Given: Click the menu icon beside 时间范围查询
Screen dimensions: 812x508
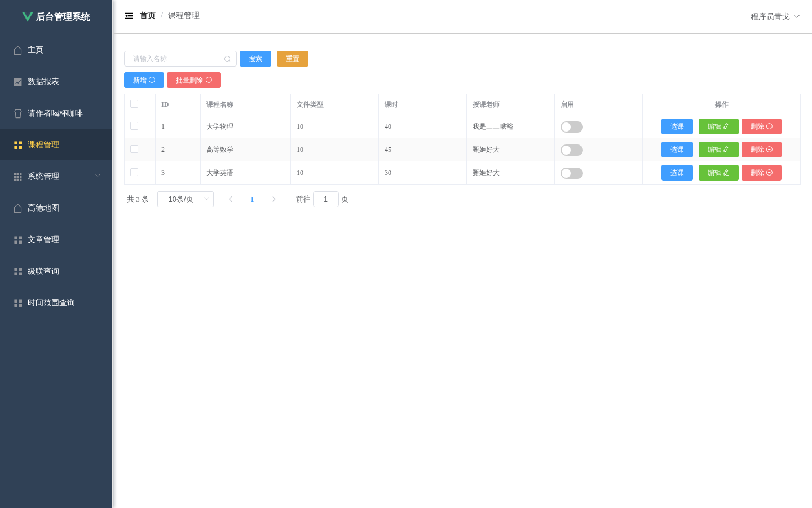Looking at the screenshot, I should 18,303.
